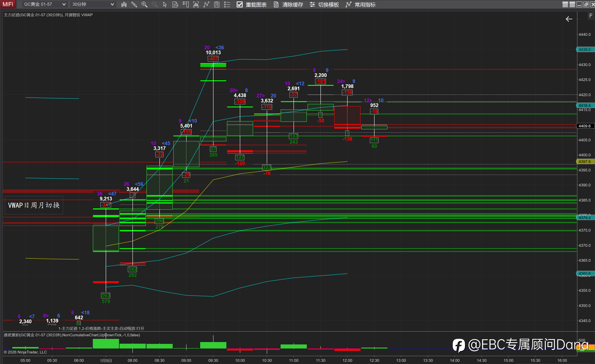Open the data box search icon
Image resolution: width=595 pixels, height=364 pixels.
[175, 4]
